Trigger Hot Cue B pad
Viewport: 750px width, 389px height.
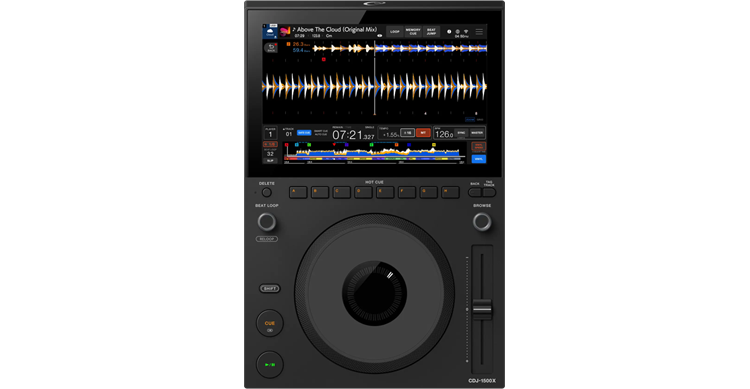pos(320,192)
